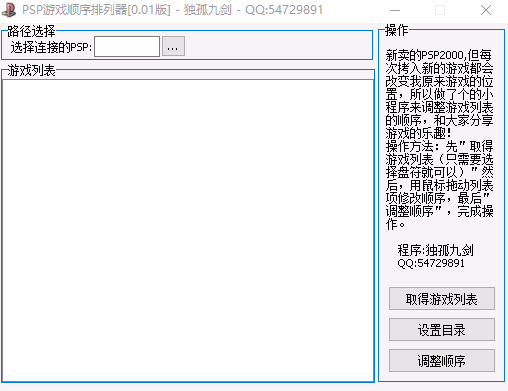Image resolution: width=508 pixels, height=391 pixels.
Task: Minimize the PSP游戏顺序排列器 window
Action: [395, 10]
